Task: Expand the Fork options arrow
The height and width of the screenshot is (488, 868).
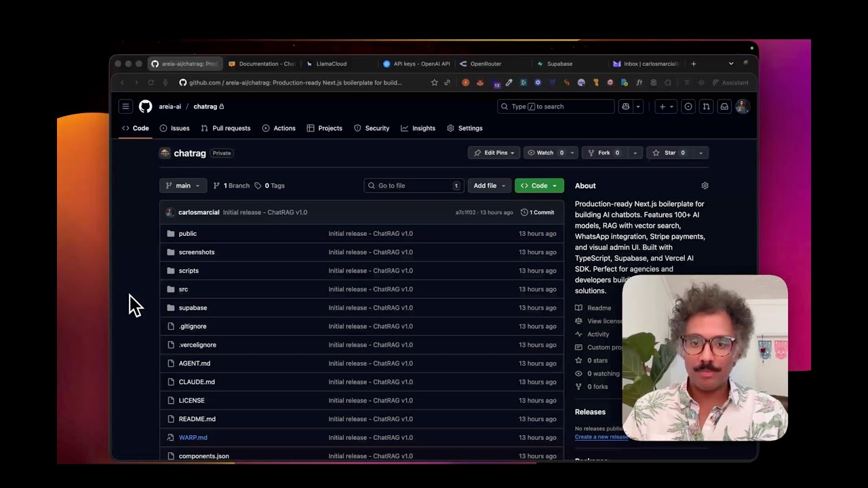Action: point(635,153)
